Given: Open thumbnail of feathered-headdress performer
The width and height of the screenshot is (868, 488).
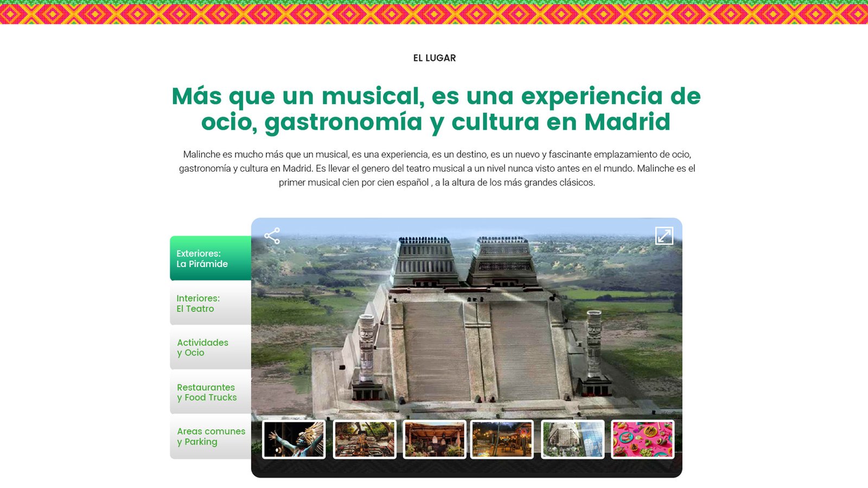Looking at the screenshot, I should point(294,439).
